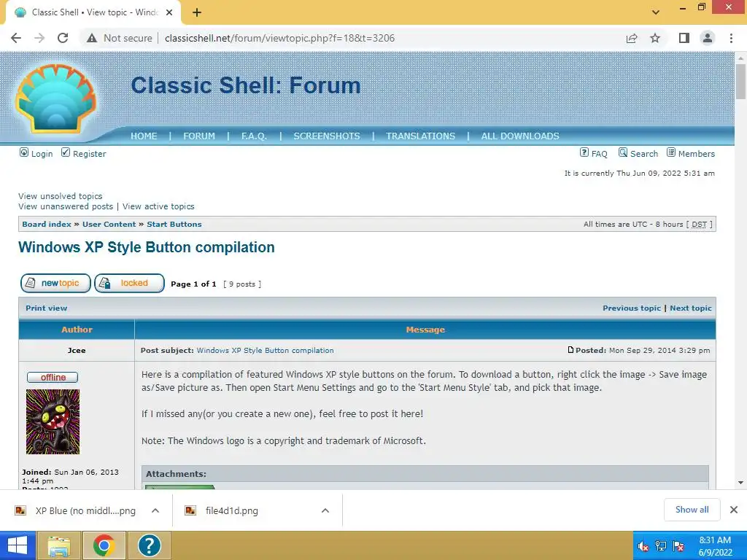747x560 pixels.
Task: Click the browser back arrow
Action: coord(16,38)
